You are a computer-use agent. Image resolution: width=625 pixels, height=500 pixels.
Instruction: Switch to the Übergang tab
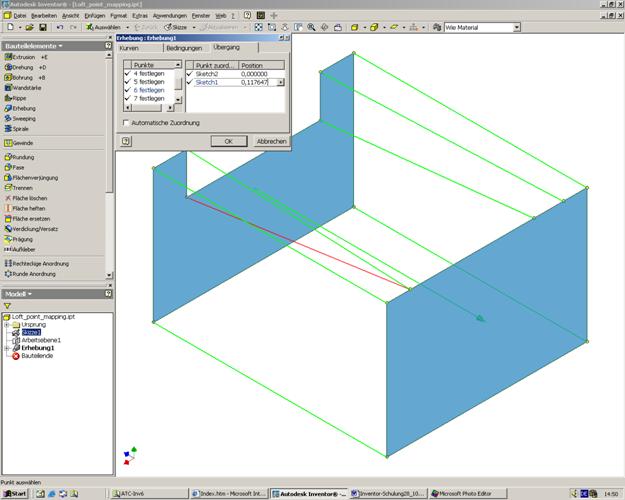click(x=226, y=47)
